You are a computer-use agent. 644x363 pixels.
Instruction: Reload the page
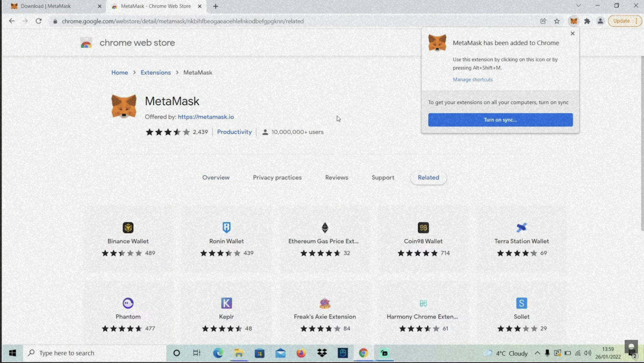(38, 21)
